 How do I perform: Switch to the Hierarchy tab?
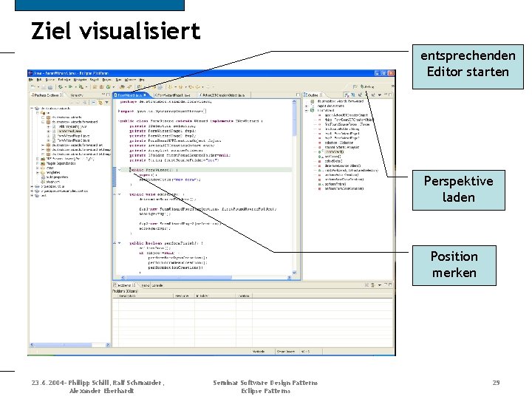tap(77, 95)
